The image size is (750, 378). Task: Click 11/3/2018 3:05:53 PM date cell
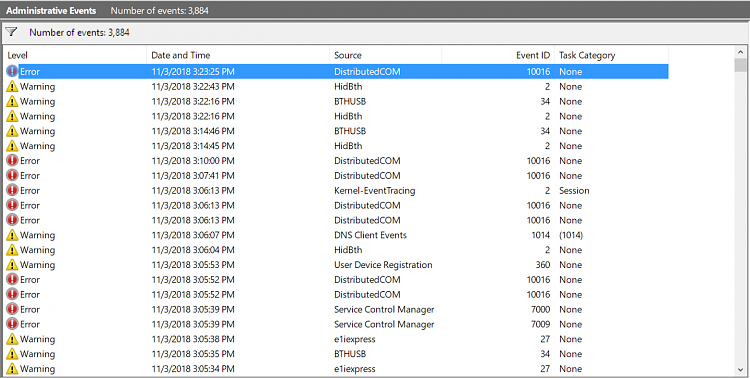[x=193, y=265]
